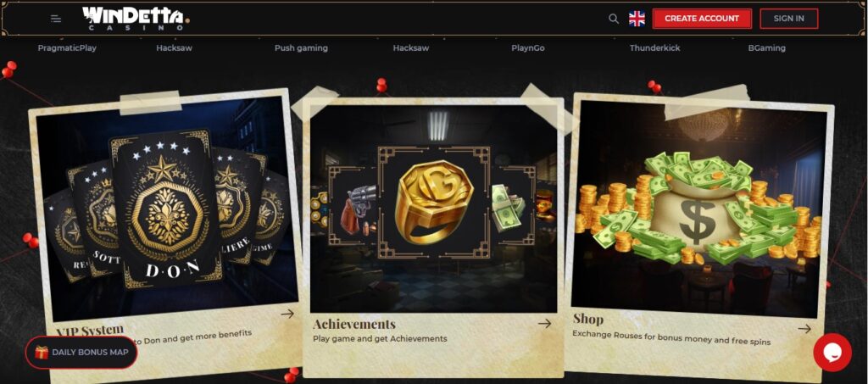Follow the arrow on VIP System card
This screenshot has width=868, height=384.
tap(287, 314)
